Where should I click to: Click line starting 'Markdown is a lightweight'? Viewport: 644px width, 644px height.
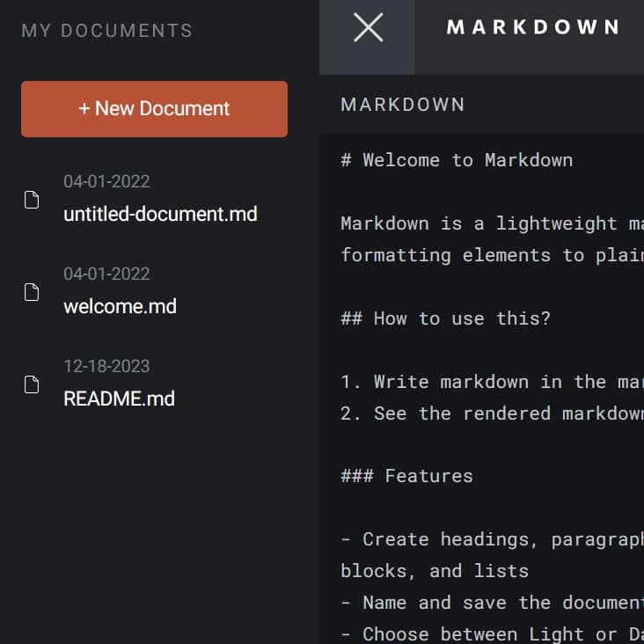493,223
